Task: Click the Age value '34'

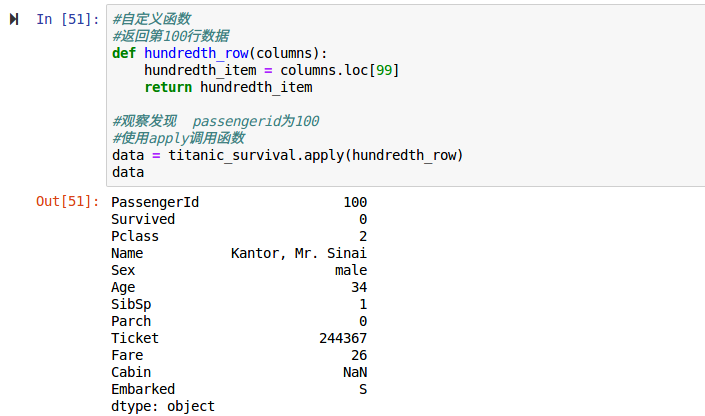Action: point(359,287)
